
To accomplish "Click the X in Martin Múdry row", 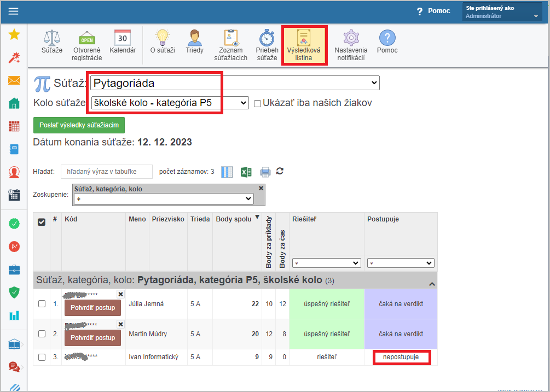I will (x=120, y=324).
